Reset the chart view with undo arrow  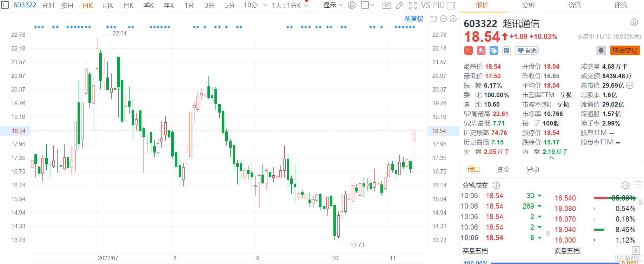pos(434,19)
